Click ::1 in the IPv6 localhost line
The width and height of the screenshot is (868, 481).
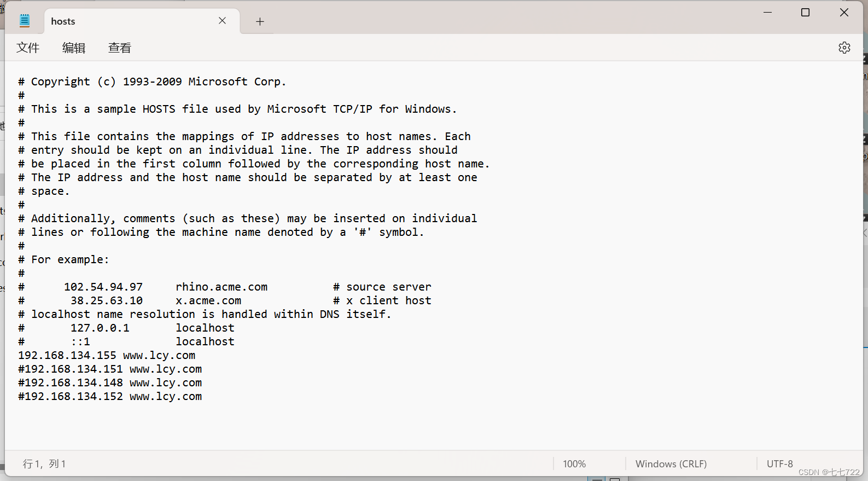click(80, 341)
